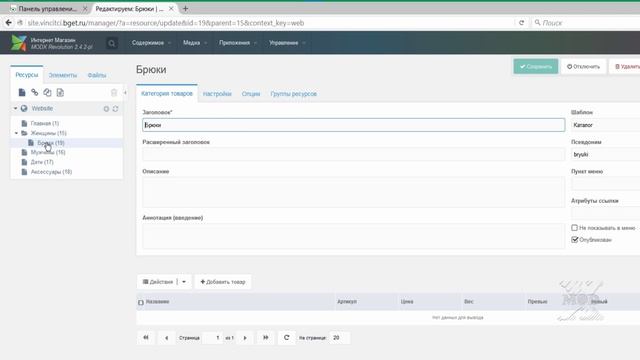Click the 'Расширенный заголовок' input field
The height and width of the screenshot is (360, 640).
click(353, 154)
